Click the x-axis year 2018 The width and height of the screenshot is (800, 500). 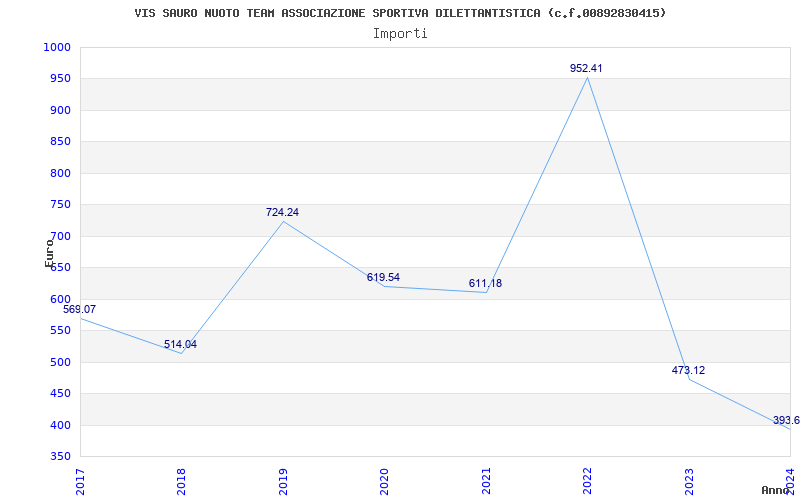coord(181,481)
